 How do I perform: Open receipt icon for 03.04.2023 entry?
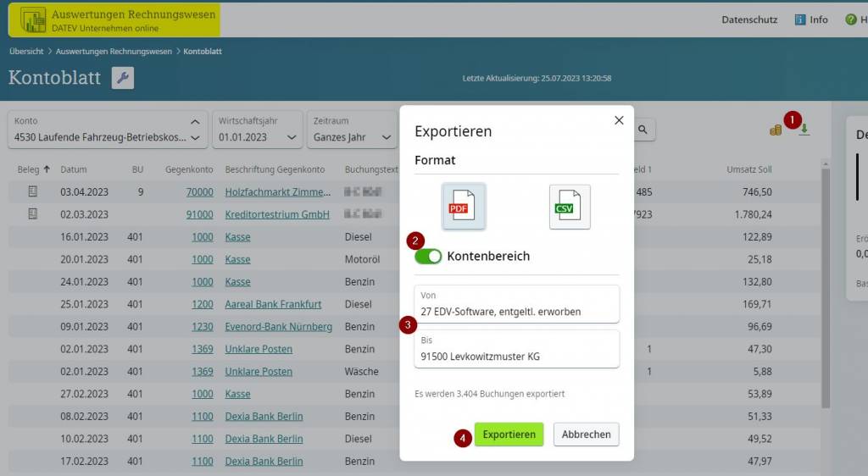[x=33, y=192]
